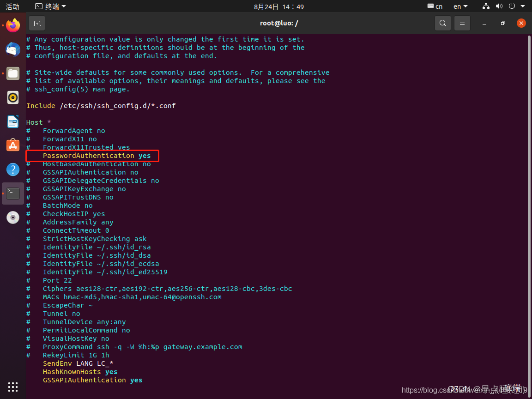Click the cn input method indicator
The image size is (532, 399).
(x=435, y=6)
